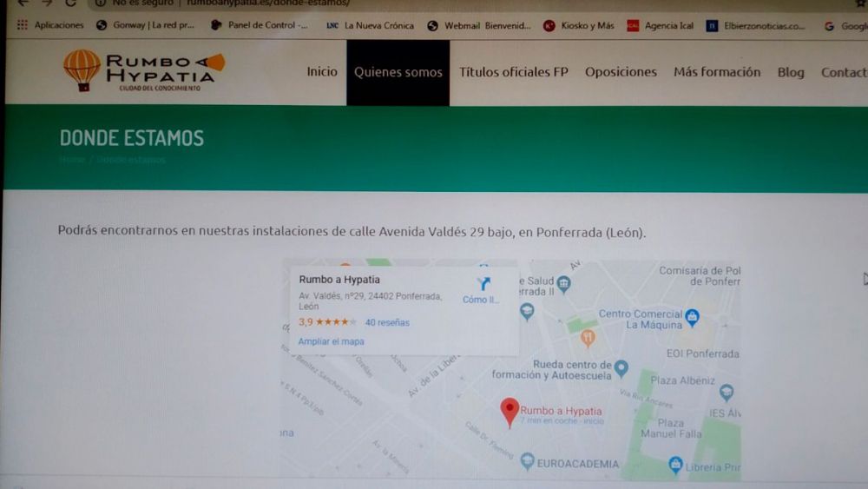Click the Home breadcrumb link
This screenshot has height=489, width=868.
point(72,160)
